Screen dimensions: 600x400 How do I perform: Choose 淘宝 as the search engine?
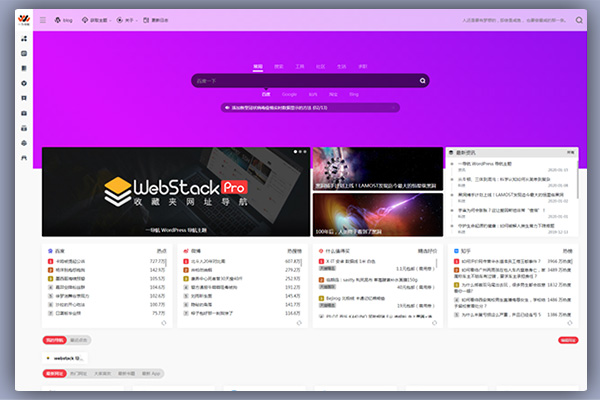coord(333,94)
